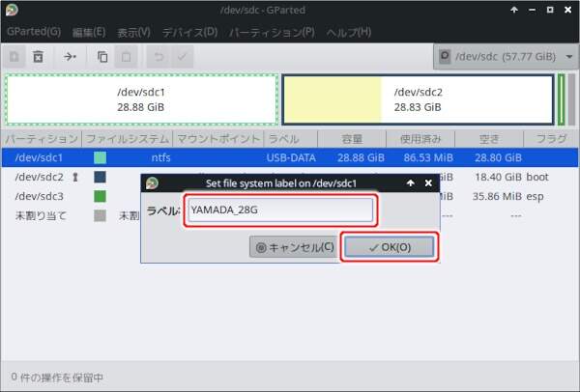580x392 pixels.
Task: Select the small green partition block in disk map
Action: click(x=561, y=99)
